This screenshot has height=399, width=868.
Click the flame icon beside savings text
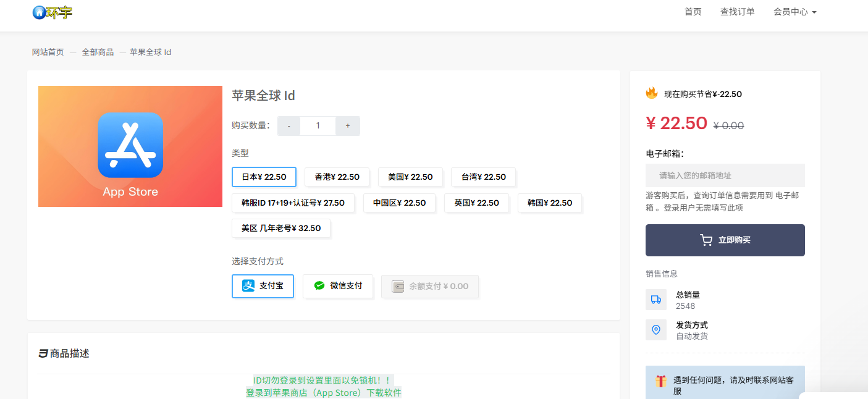[x=652, y=93]
